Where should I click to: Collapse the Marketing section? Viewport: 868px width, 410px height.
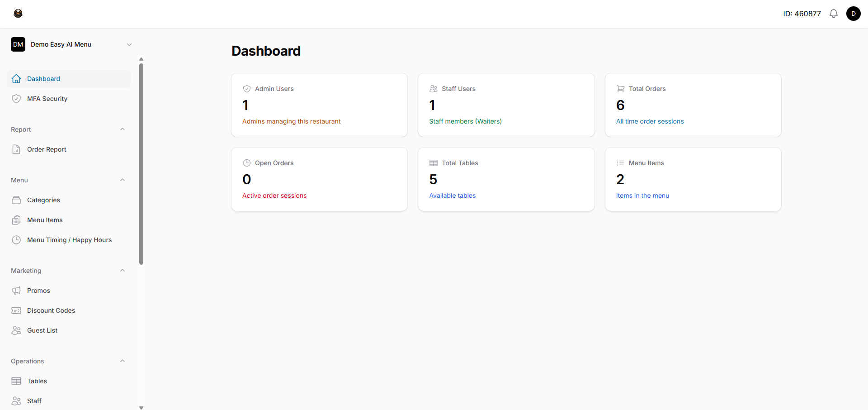pos(123,271)
